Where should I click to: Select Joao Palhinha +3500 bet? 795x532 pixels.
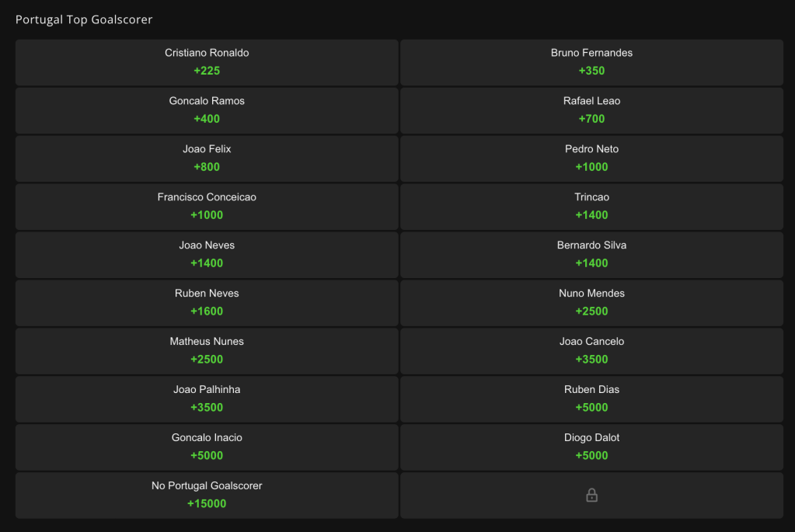point(207,399)
